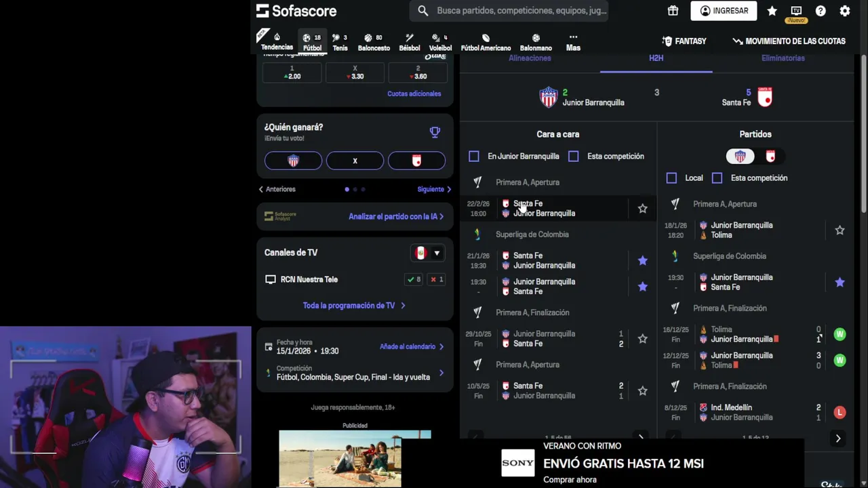868x488 pixels.
Task: Click Añade al calendario link
Action: click(x=412, y=346)
